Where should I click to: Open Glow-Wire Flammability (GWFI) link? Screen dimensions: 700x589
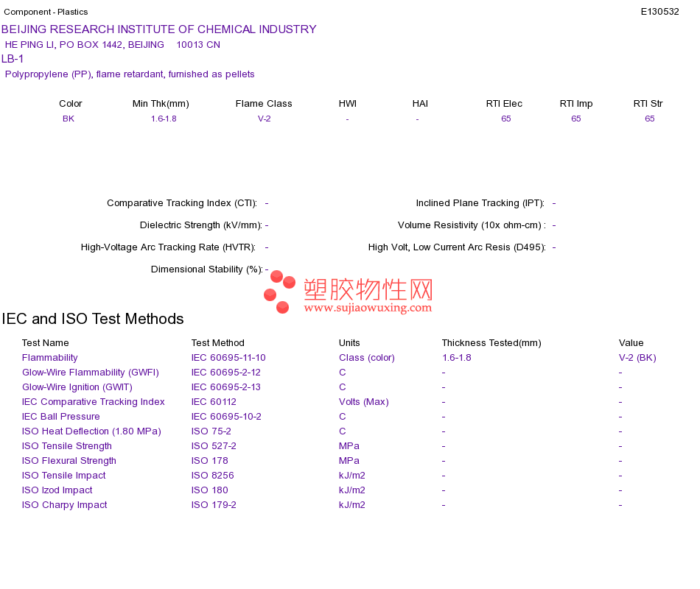tap(90, 373)
